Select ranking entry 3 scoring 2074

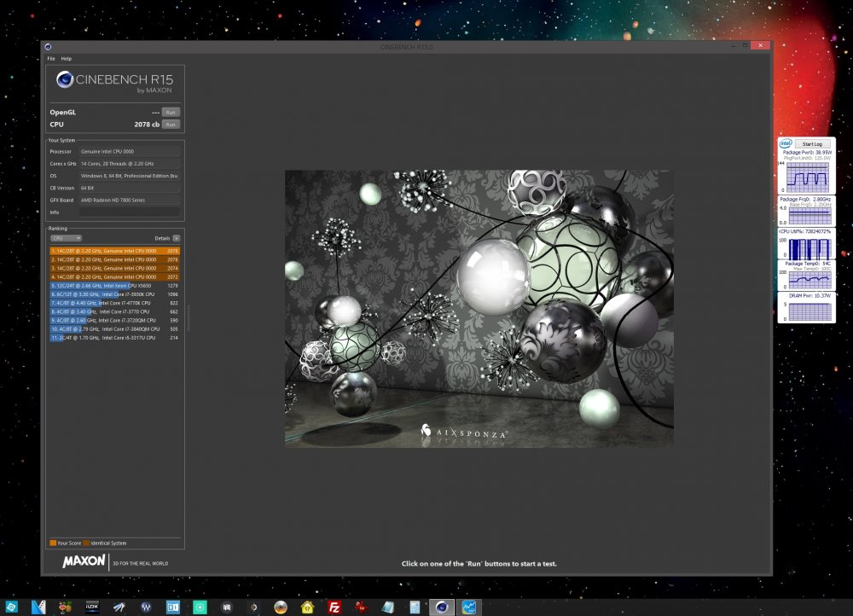click(x=115, y=268)
